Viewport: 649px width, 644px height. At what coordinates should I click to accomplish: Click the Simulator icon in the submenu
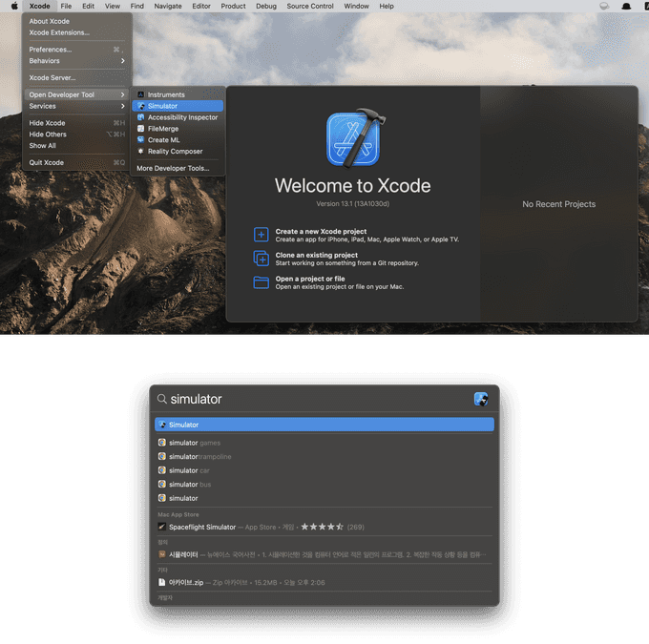[140, 106]
